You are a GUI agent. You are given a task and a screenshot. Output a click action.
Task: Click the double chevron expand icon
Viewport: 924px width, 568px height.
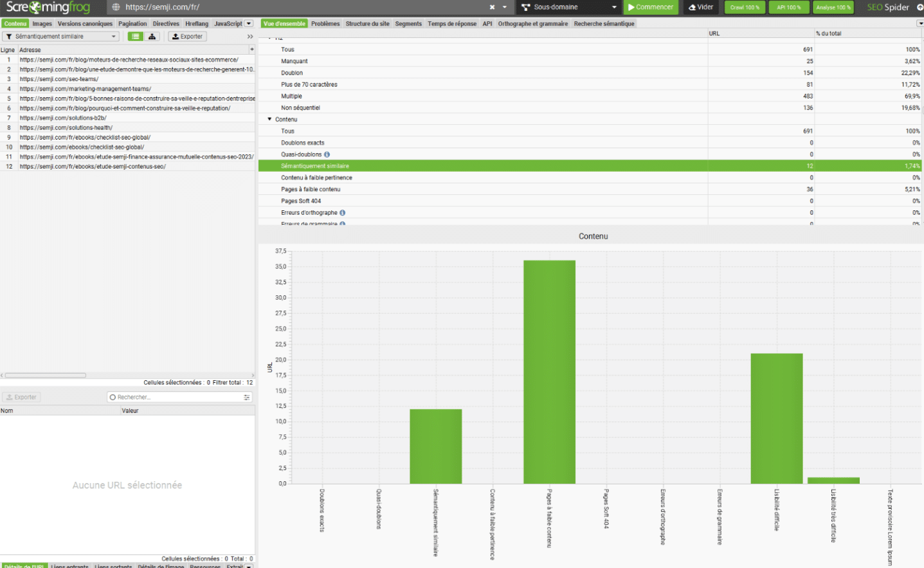(250, 37)
